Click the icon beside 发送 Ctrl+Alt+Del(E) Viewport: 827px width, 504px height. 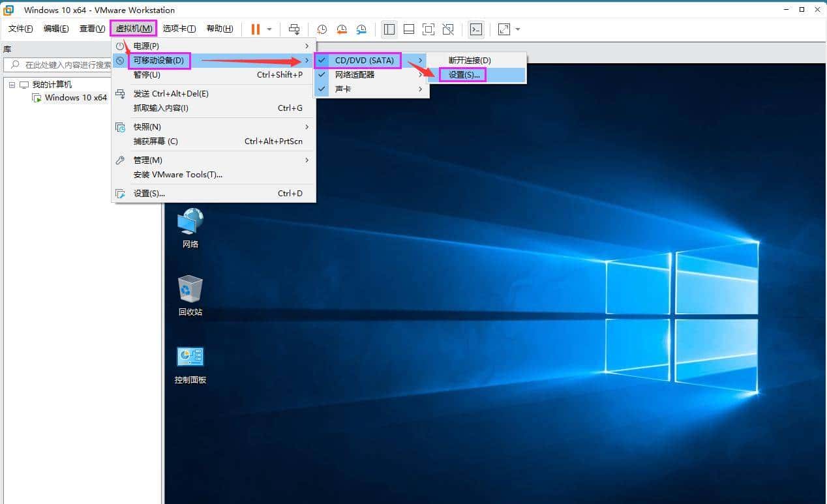[120, 94]
